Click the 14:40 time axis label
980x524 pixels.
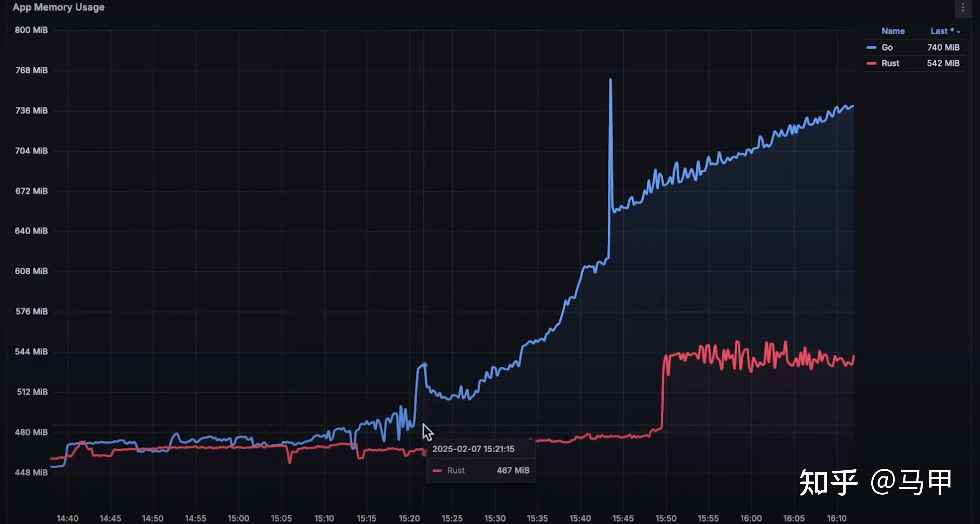[67, 518]
